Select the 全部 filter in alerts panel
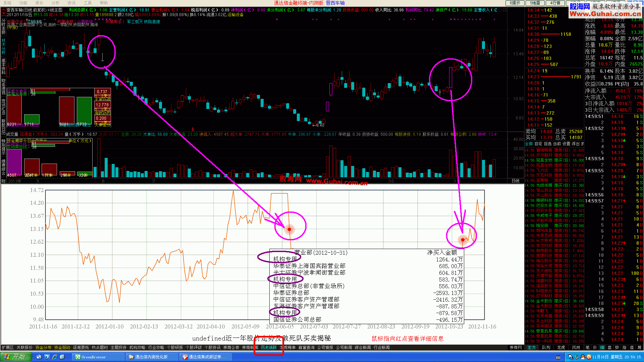The height and width of the screenshot is (362, 644). pos(529,144)
